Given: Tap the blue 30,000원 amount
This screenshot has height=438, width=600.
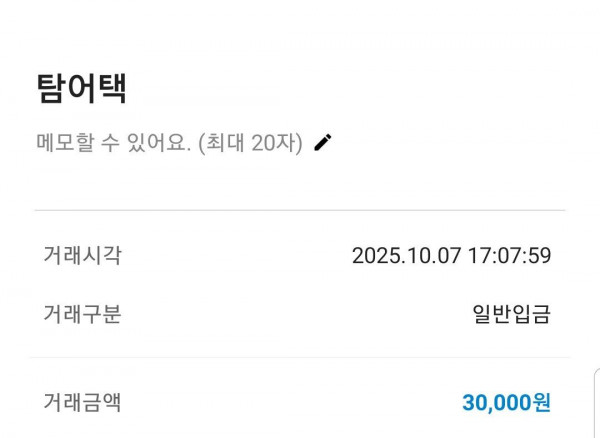Looking at the screenshot, I should coord(506,403).
